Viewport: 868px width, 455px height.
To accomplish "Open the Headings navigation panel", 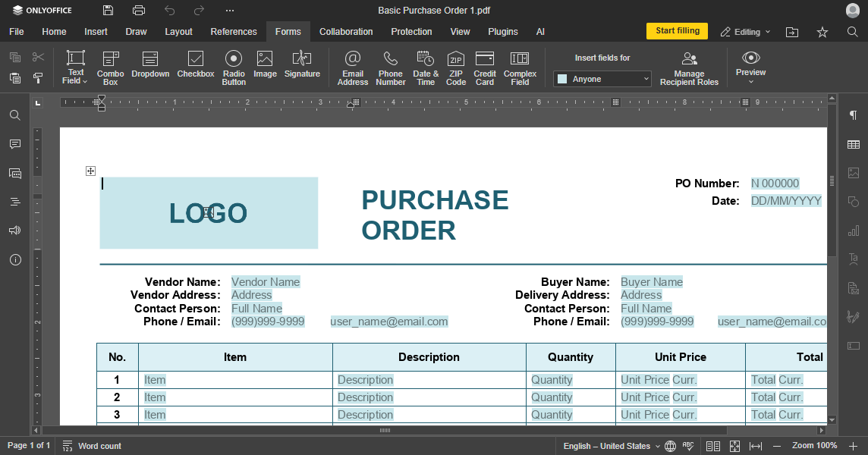I will click(15, 202).
